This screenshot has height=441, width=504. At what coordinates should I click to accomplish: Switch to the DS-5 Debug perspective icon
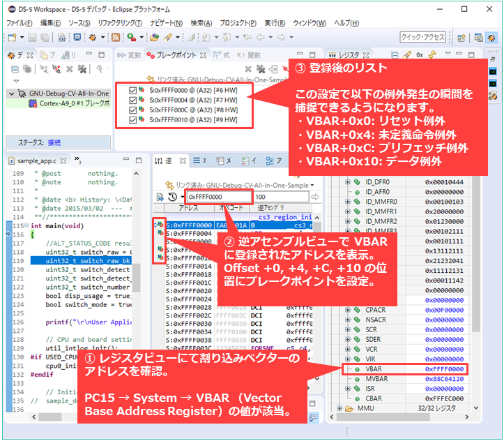tap(491, 38)
